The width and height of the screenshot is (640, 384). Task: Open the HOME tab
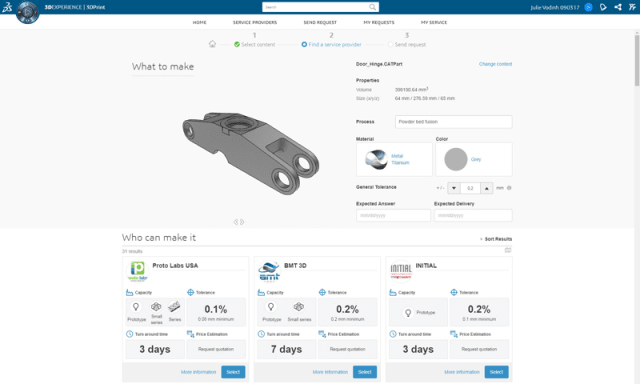click(x=200, y=22)
